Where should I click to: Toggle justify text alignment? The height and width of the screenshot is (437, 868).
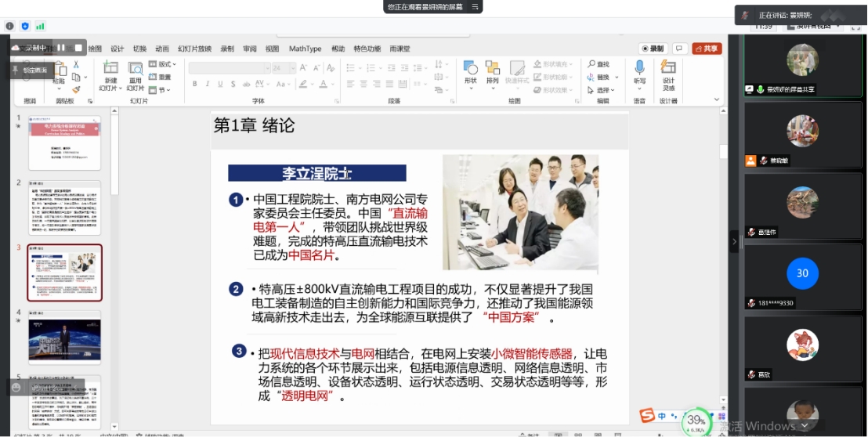tap(389, 84)
